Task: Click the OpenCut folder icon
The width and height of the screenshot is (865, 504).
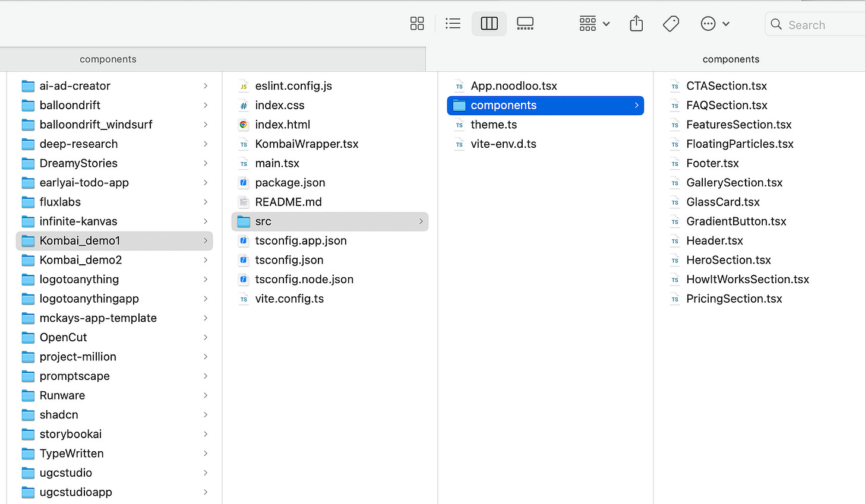Action: [x=28, y=338]
